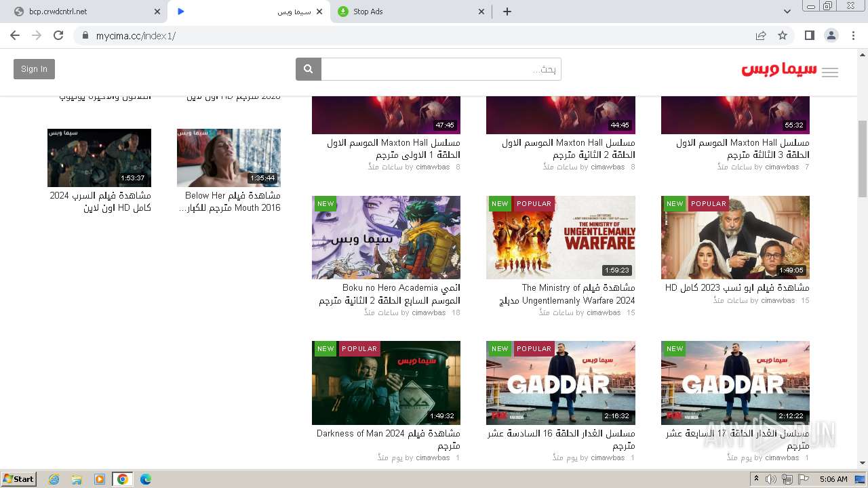Screen dimensions: 868x488
Task: Open the 1:53:37 soldiers movie thumbnail
Action: tap(99, 158)
